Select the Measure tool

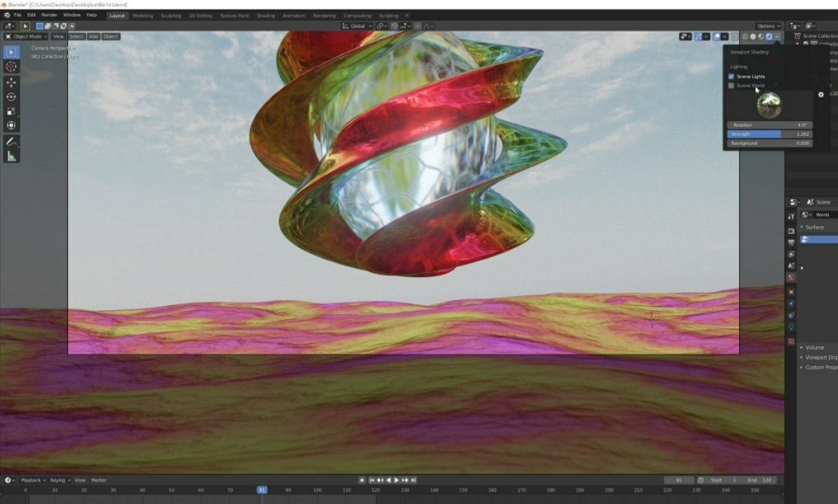coord(11,156)
